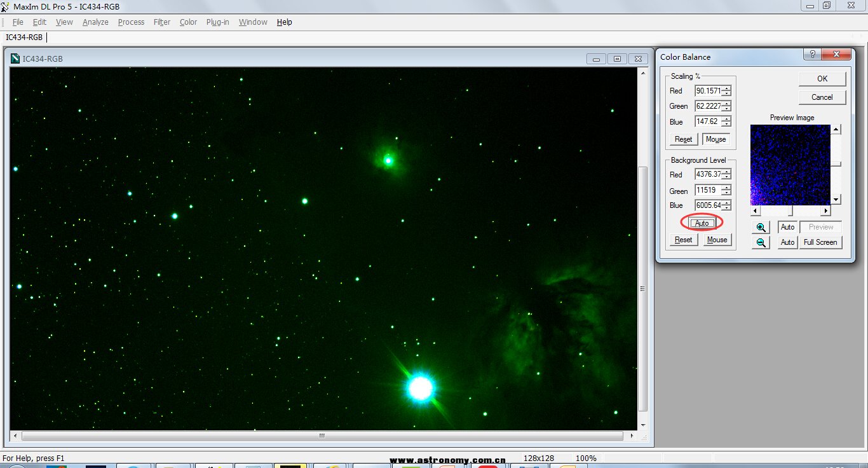Click image window vertical scrollbar down arrow
Image resolution: width=868 pixels, height=468 pixels.
(x=643, y=425)
